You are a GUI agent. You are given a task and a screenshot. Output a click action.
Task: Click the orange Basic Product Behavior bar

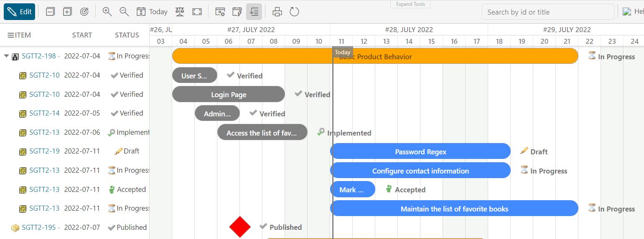coord(375,56)
